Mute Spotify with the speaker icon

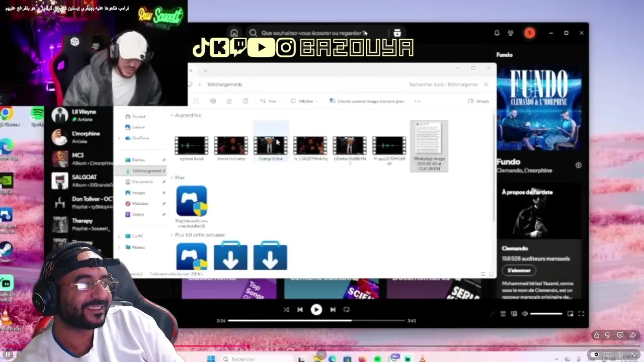[x=525, y=314]
